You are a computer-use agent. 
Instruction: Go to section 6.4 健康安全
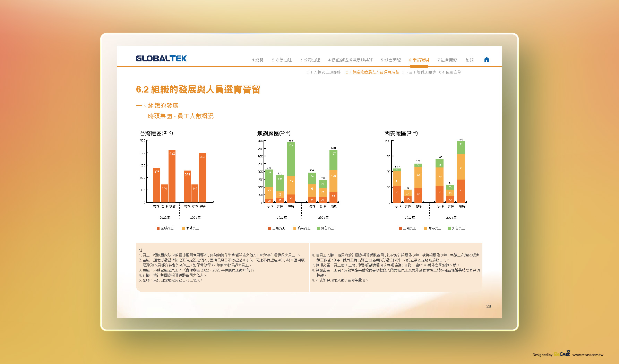tap(450, 72)
